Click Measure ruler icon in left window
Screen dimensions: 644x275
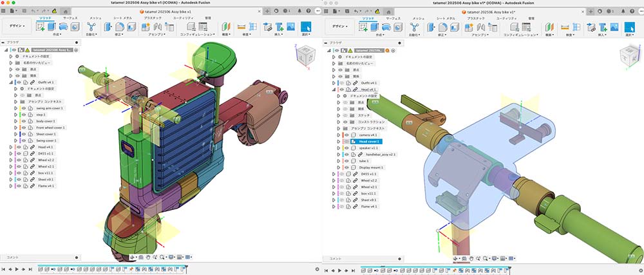(x=241, y=27)
